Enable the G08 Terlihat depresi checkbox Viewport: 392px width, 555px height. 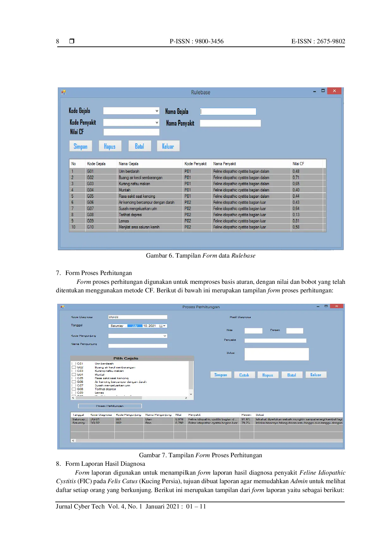(74, 389)
